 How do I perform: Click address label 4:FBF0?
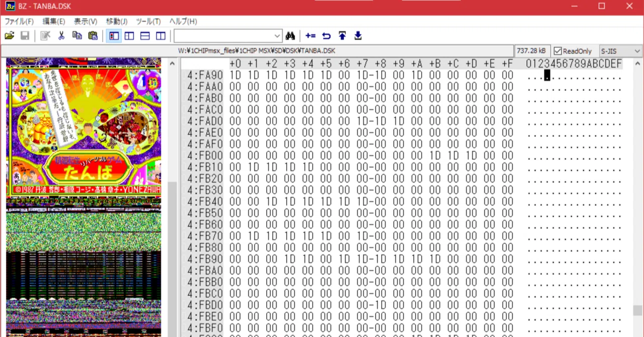[204, 328]
